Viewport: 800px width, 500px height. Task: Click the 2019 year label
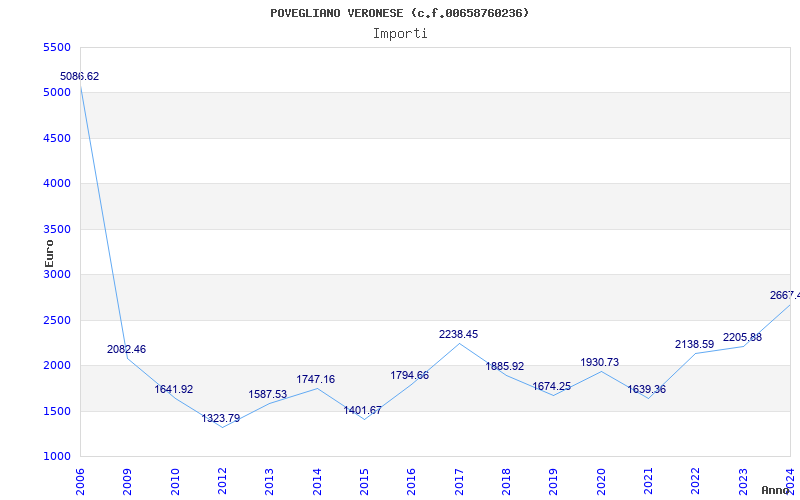[x=553, y=482]
